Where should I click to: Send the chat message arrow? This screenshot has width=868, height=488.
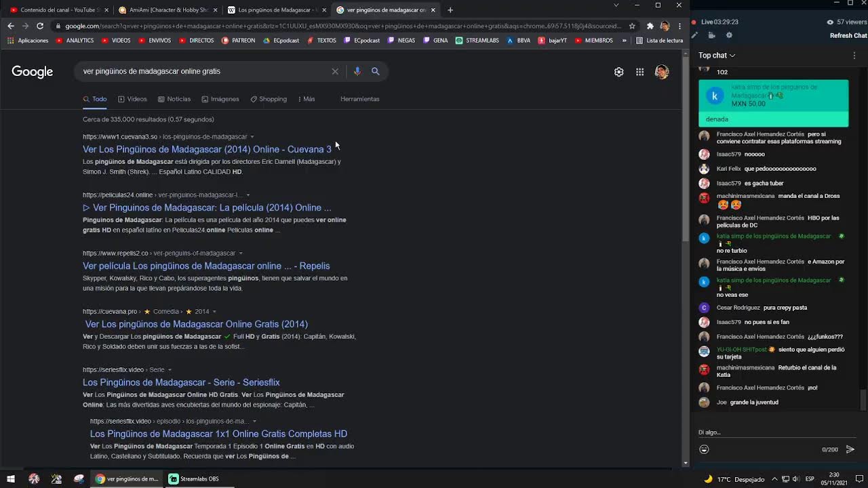coord(850,449)
